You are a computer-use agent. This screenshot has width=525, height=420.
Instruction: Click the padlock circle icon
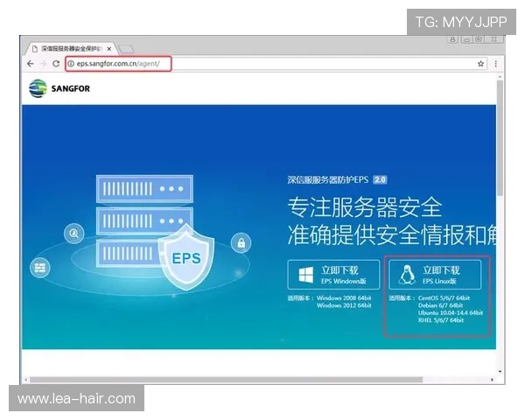click(241, 243)
